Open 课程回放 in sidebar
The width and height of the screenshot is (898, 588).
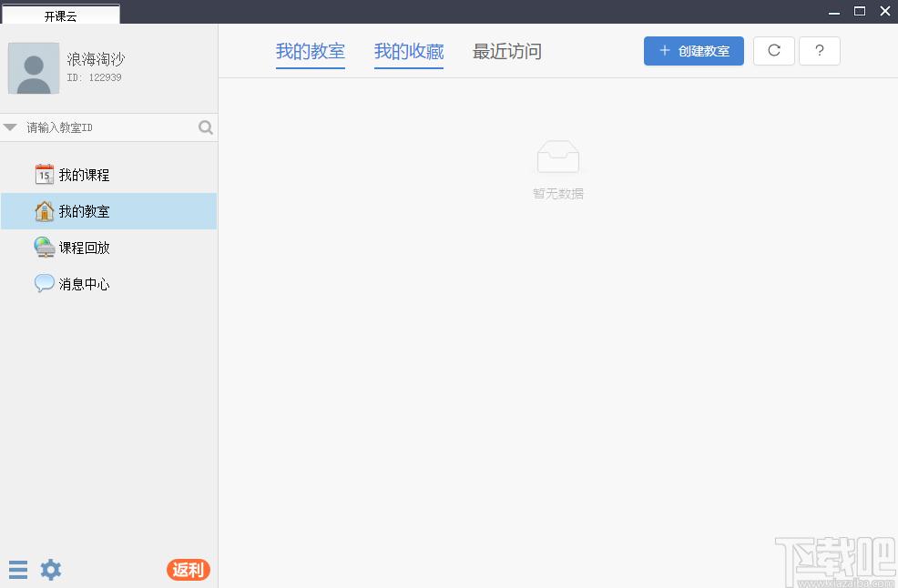click(108, 248)
